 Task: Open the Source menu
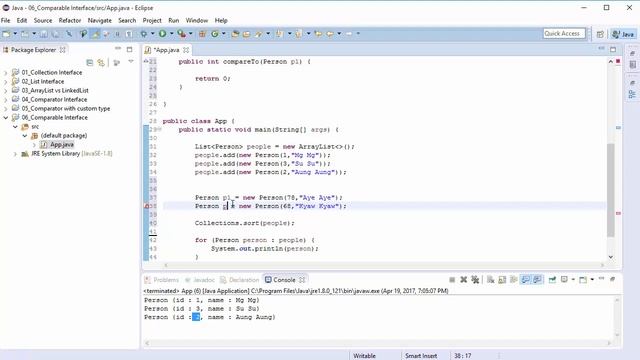(43, 20)
